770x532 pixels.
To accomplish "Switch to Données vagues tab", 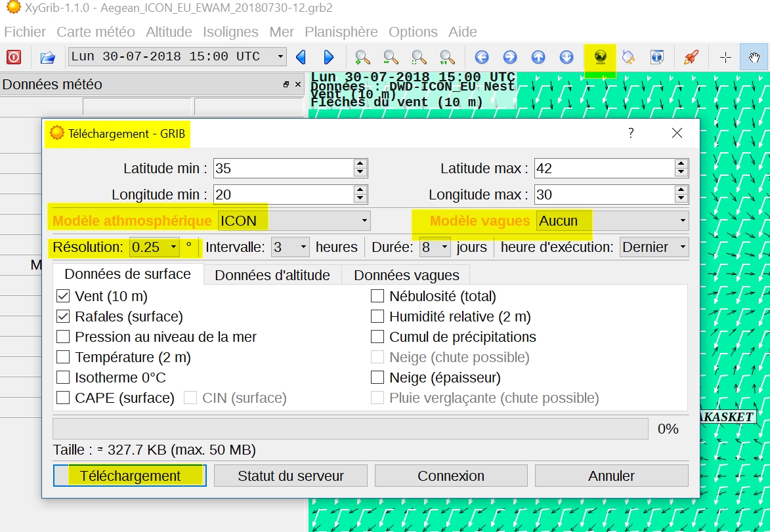I will pyautogui.click(x=406, y=276).
